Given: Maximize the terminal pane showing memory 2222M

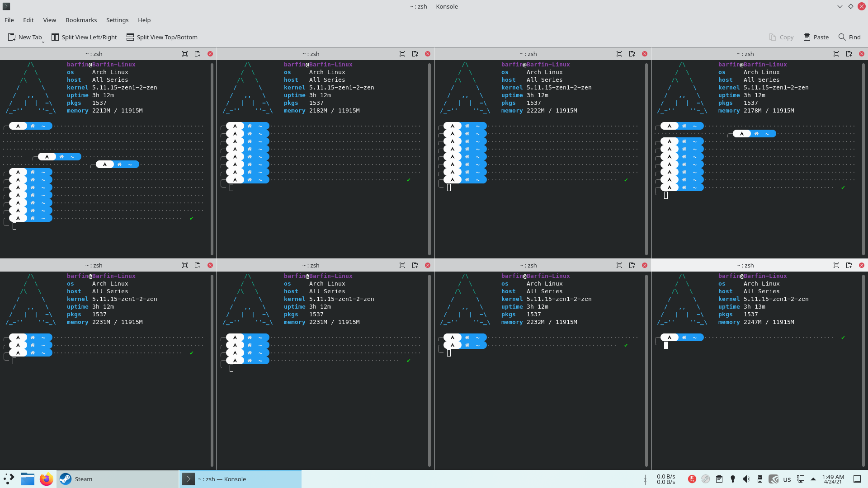Looking at the screenshot, I should [x=619, y=54].
